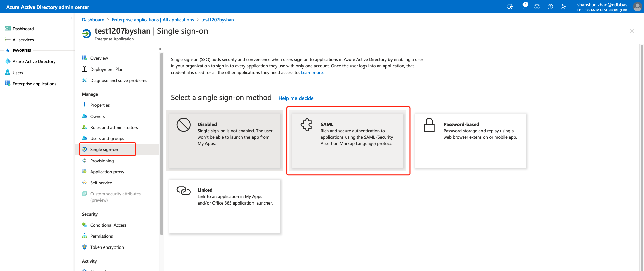The height and width of the screenshot is (271, 644).
Task: Click the Password-based padlock icon
Action: (429, 125)
